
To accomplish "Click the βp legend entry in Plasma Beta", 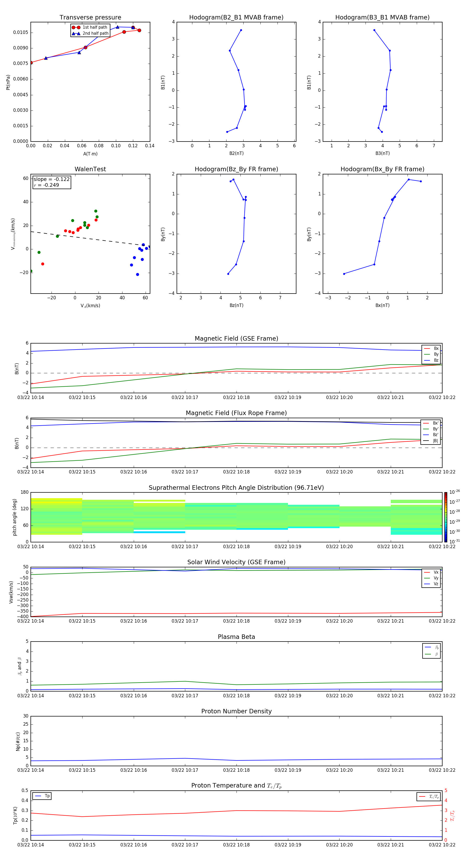I will click(x=431, y=647).
